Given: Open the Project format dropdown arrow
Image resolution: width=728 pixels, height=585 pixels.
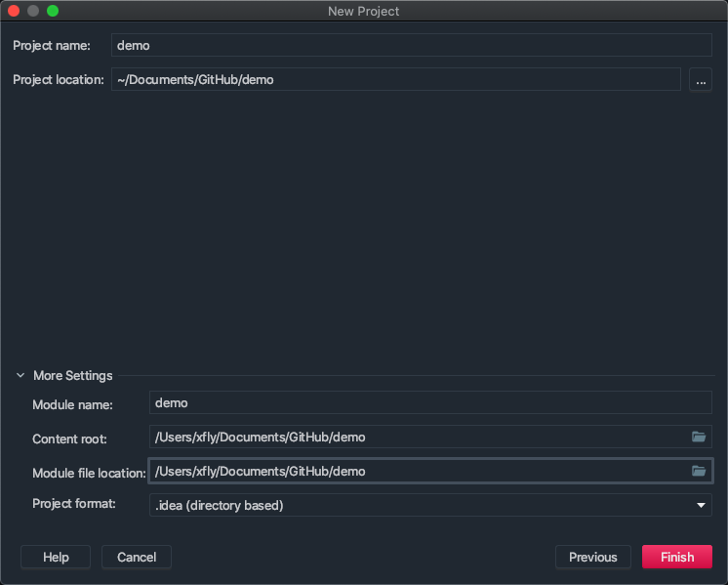Looking at the screenshot, I should [701, 505].
